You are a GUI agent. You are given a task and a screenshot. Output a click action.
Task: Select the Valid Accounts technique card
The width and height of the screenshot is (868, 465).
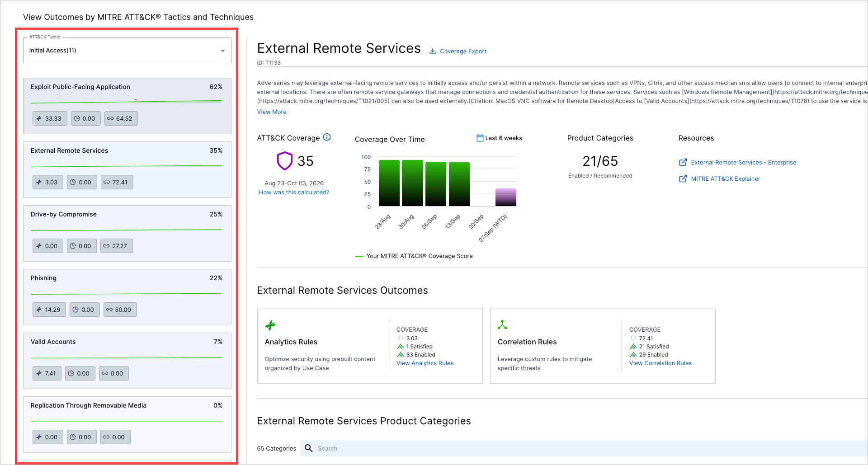tap(127, 361)
